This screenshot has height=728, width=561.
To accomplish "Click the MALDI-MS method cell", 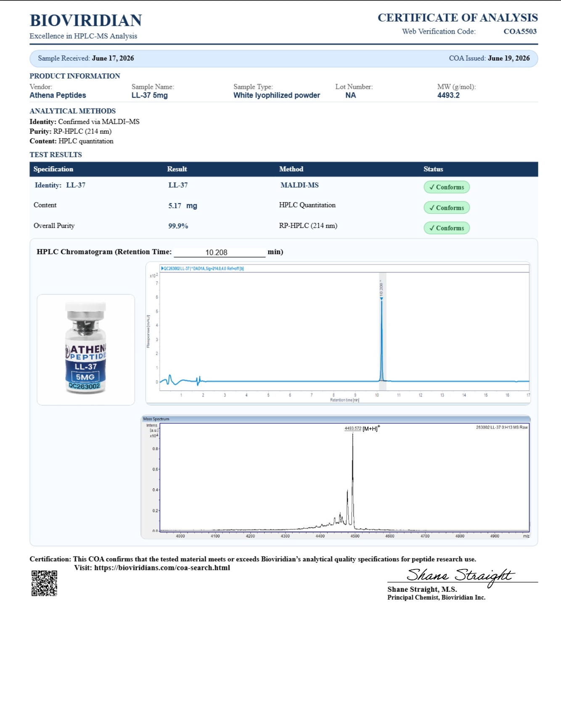I will [299, 185].
